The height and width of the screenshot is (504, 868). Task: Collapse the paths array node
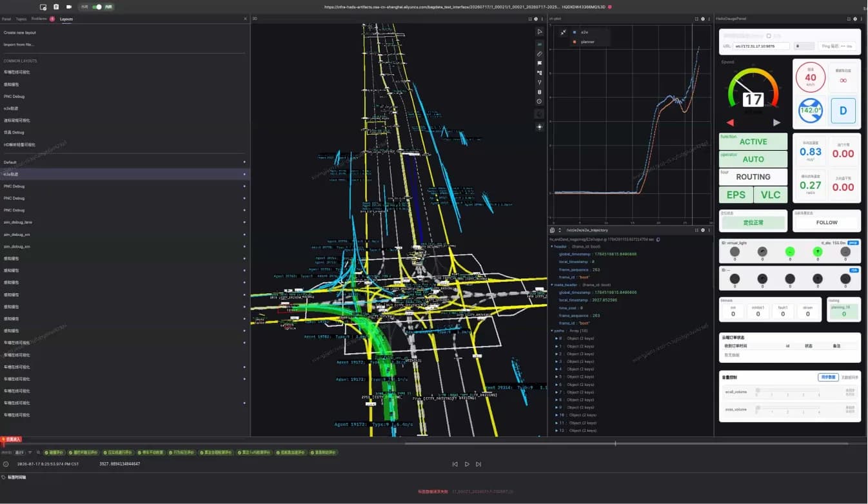pos(552,331)
